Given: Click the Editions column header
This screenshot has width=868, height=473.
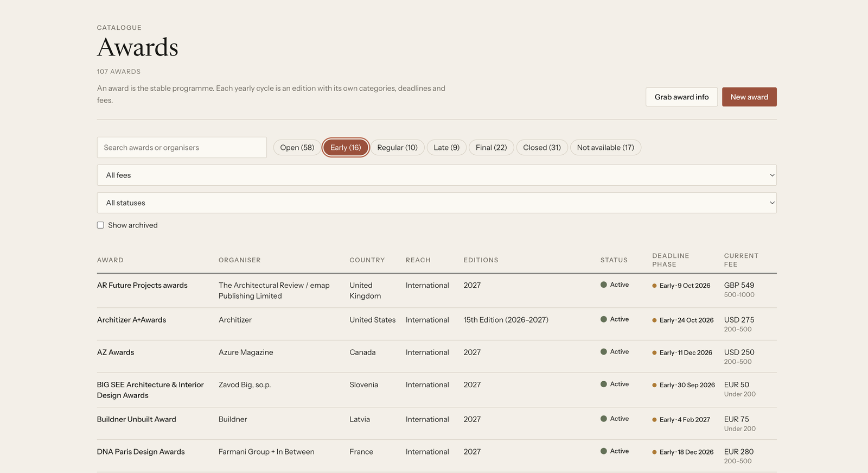Looking at the screenshot, I should point(481,260).
